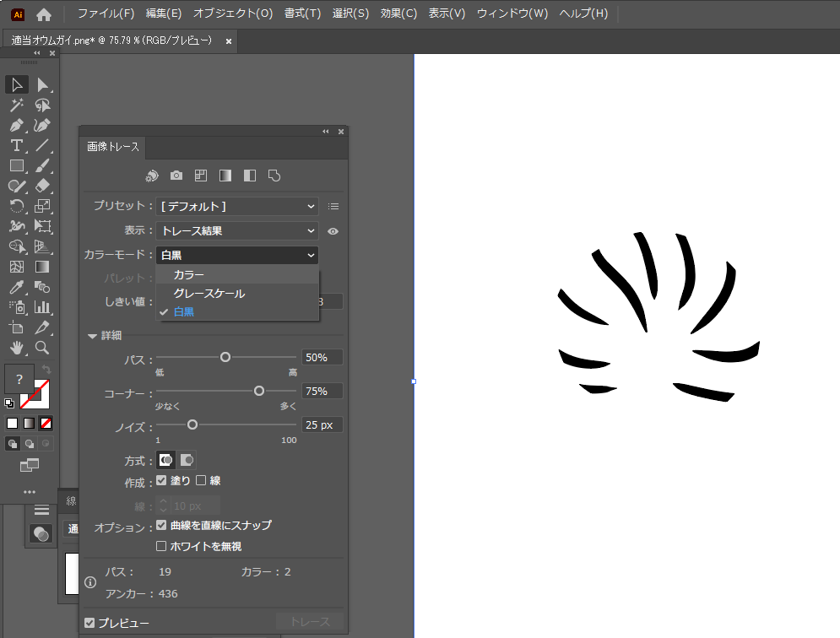Click the High Color camera preset icon
This screenshot has width=840, height=638.
[x=176, y=176]
